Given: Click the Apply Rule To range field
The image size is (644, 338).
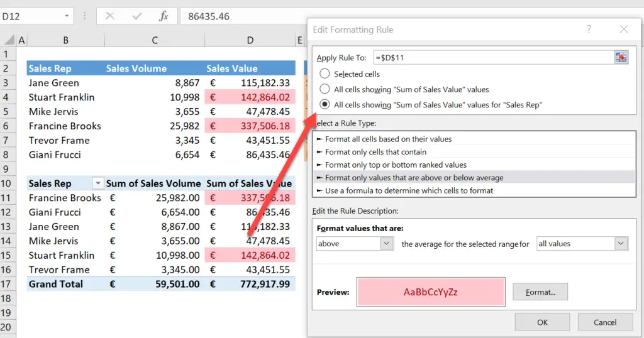Looking at the screenshot, I should (x=493, y=57).
